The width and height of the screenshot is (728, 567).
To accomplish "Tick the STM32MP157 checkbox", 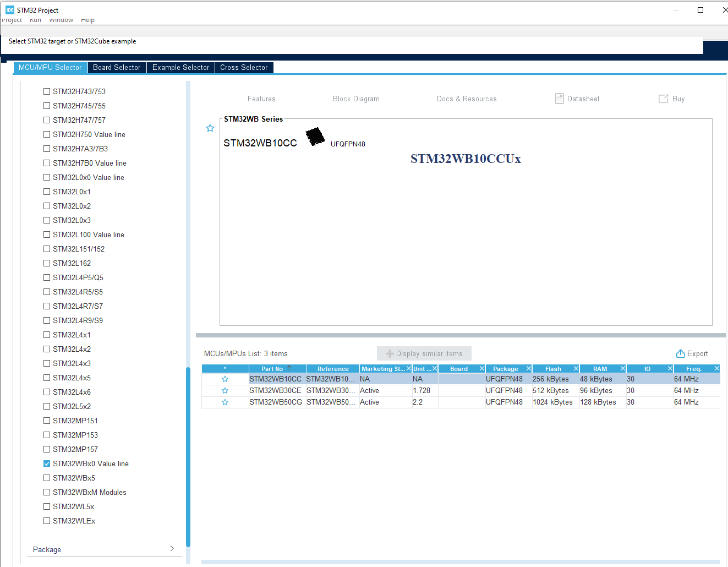I will point(47,449).
